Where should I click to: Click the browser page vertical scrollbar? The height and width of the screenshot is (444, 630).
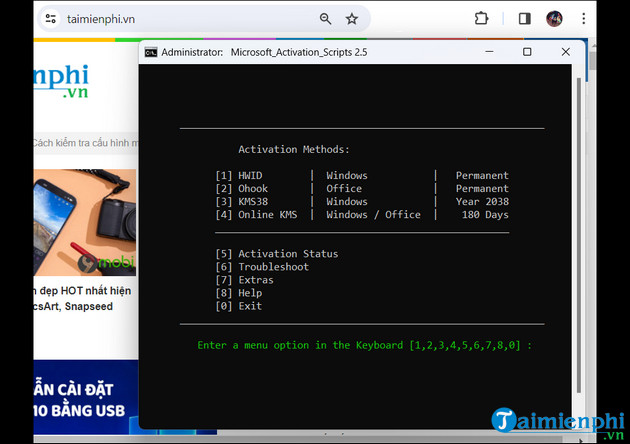coord(593,61)
